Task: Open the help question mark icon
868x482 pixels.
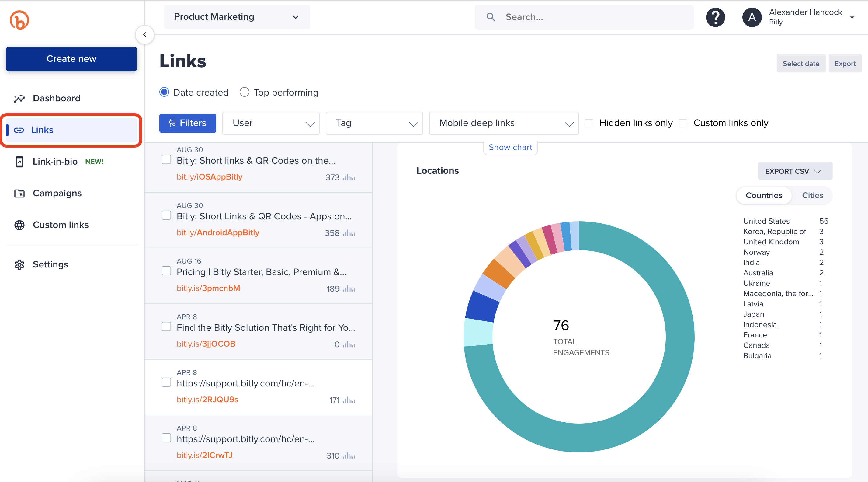Action: click(715, 17)
